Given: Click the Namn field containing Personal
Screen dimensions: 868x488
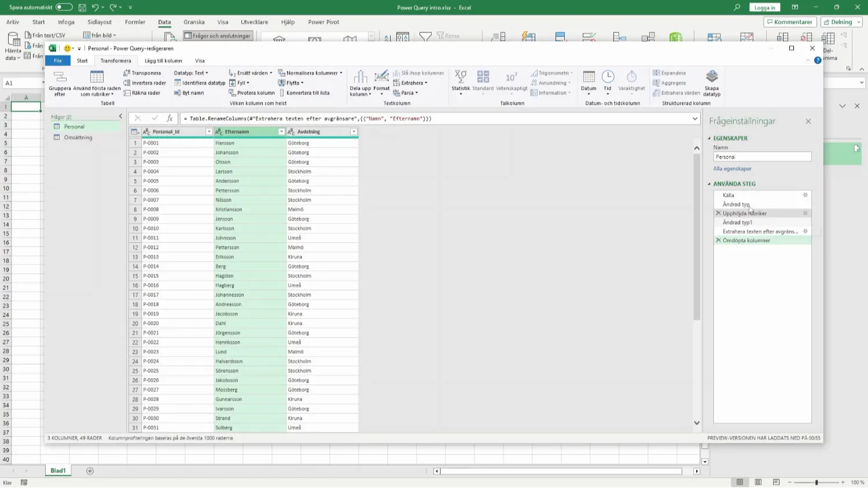Looking at the screenshot, I should click(x=762, y=157).
